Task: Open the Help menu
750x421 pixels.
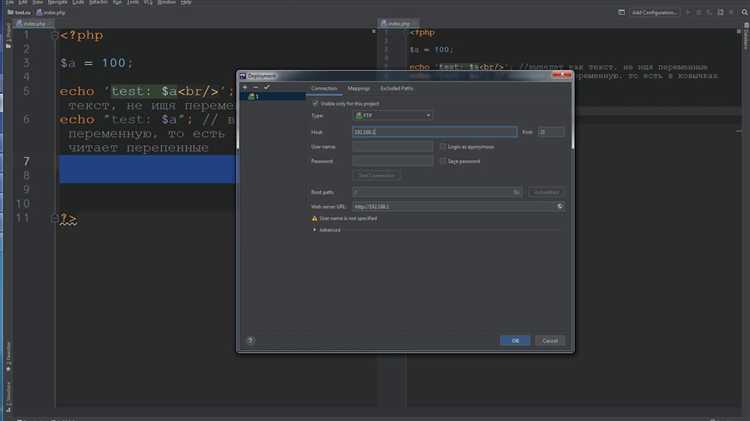Action: click(x=186, y=2)
